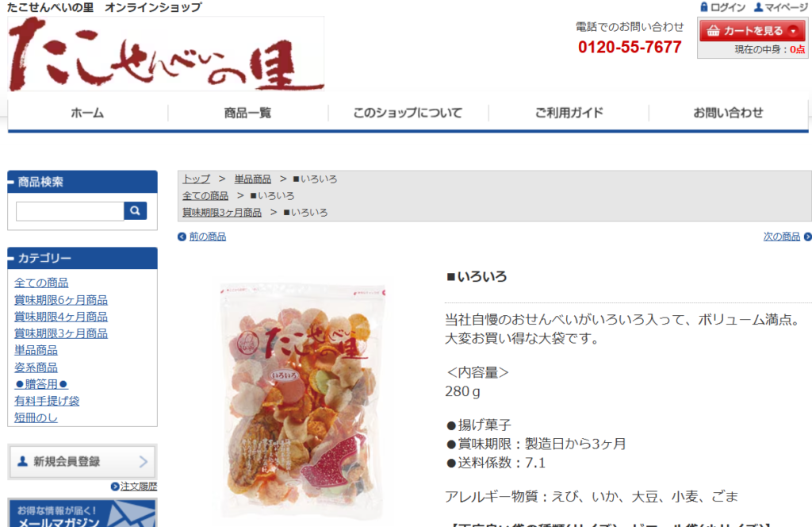
Task: Follow the 単品商品 breadcrumb link
Action: tap(253, 179)
